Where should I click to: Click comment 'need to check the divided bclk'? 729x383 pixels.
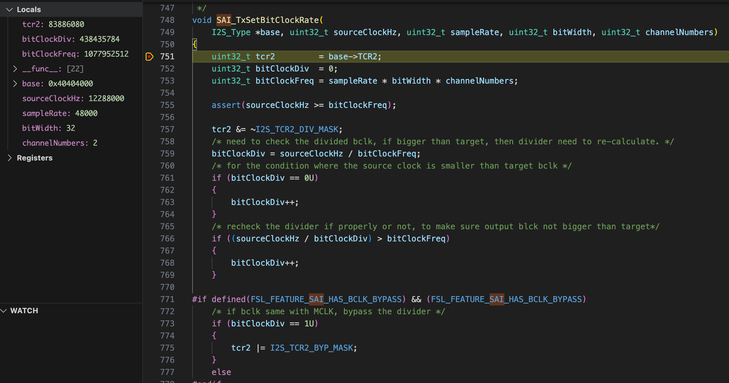click(443, 142)
